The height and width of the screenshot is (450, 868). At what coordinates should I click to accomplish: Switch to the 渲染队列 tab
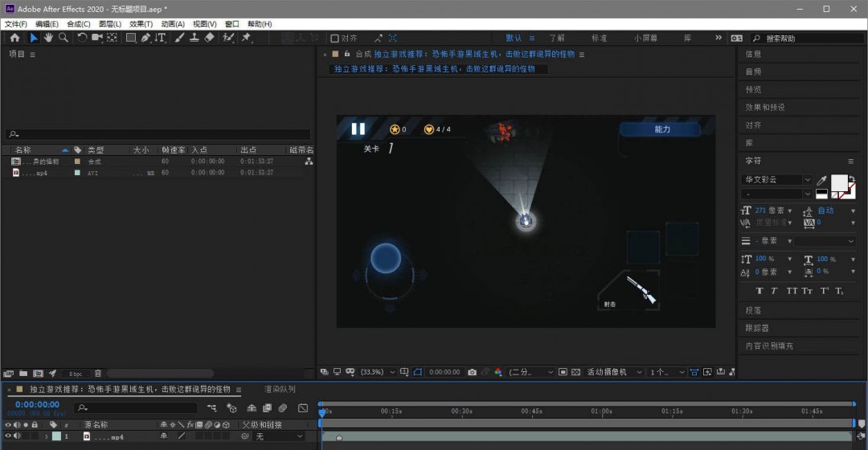[280, 389]
